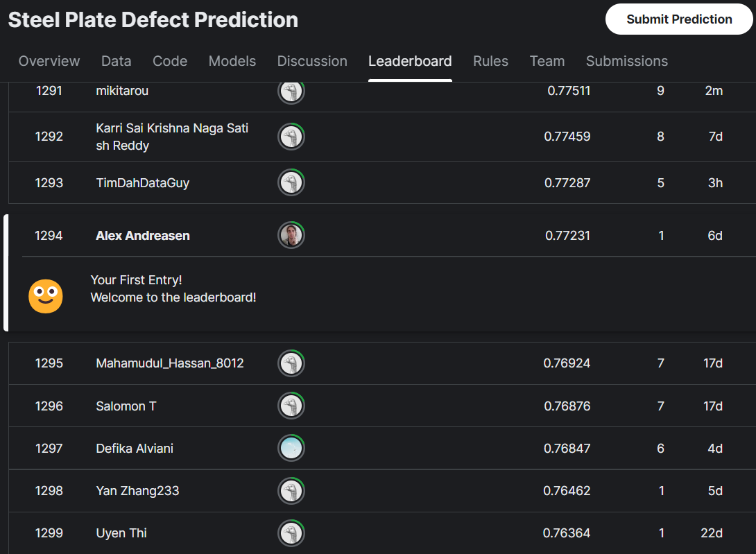Screen dimensions: 756x554
Task: Select the Submissions tab
Action: (x=626, y=61)
